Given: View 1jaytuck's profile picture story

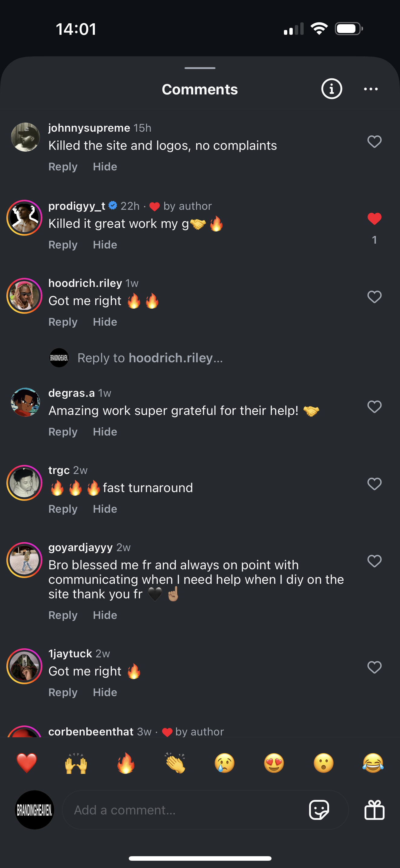Looking at the screenshot, I should coord(24,666).
